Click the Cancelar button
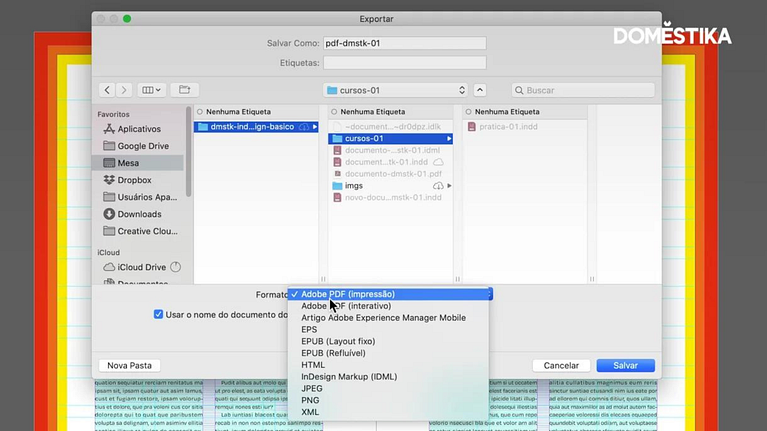Screen dimensions: 767x431 pos(561,366)
